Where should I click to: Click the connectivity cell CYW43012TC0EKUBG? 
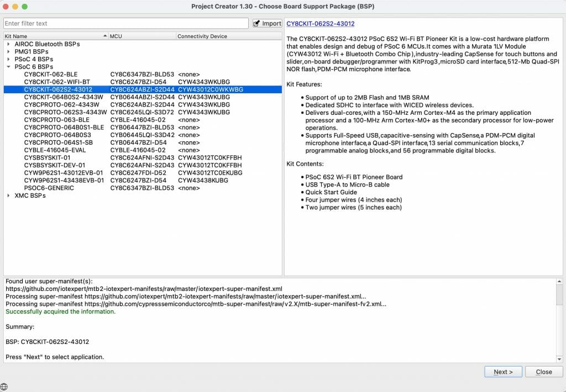click(210, 173)
